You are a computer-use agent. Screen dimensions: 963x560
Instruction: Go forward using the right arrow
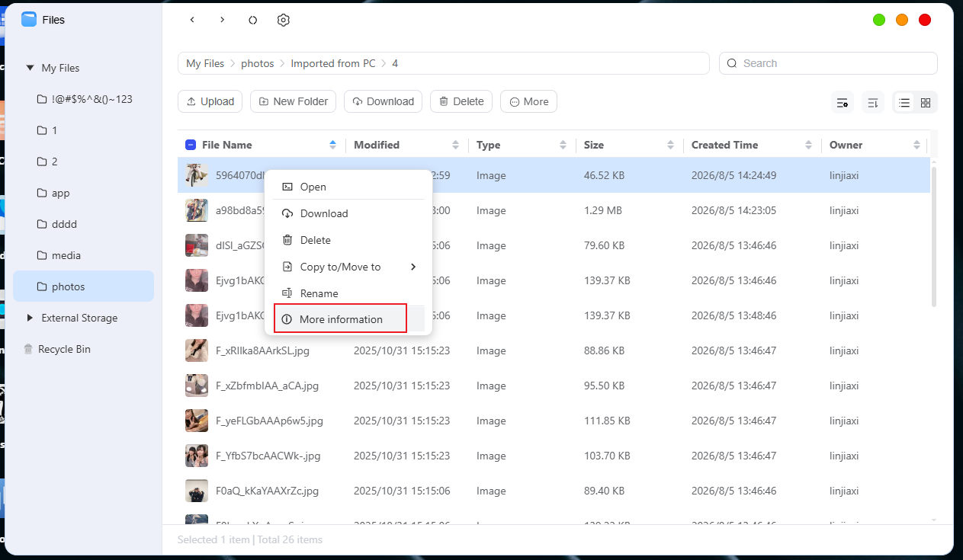click(x=222, y=20)
